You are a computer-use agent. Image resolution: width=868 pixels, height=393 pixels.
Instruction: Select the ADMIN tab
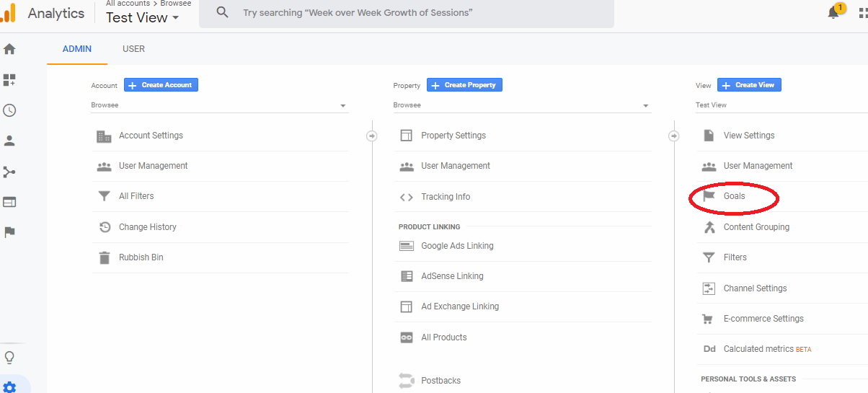tap(77, 49)
